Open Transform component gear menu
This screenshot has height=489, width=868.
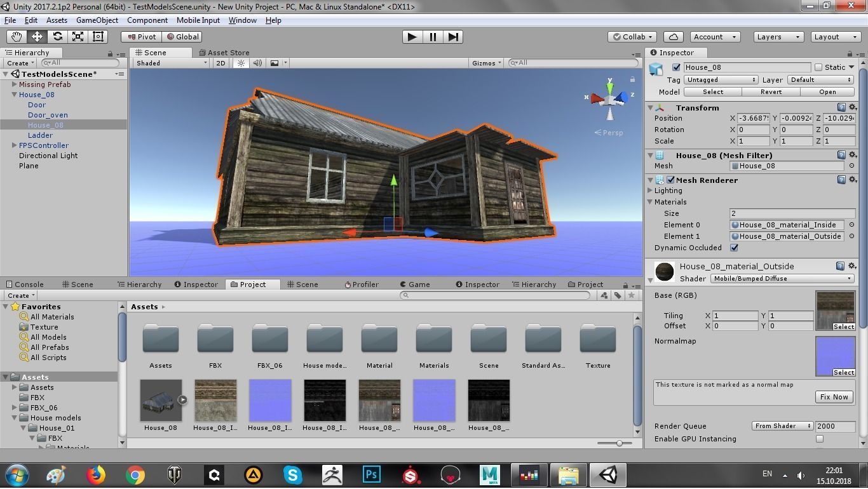853,107
